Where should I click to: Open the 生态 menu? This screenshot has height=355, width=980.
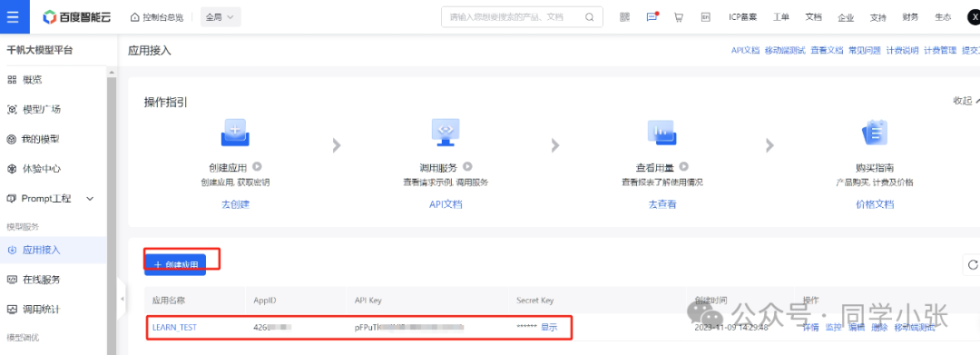pyautogui.click(x=943, y=17)
